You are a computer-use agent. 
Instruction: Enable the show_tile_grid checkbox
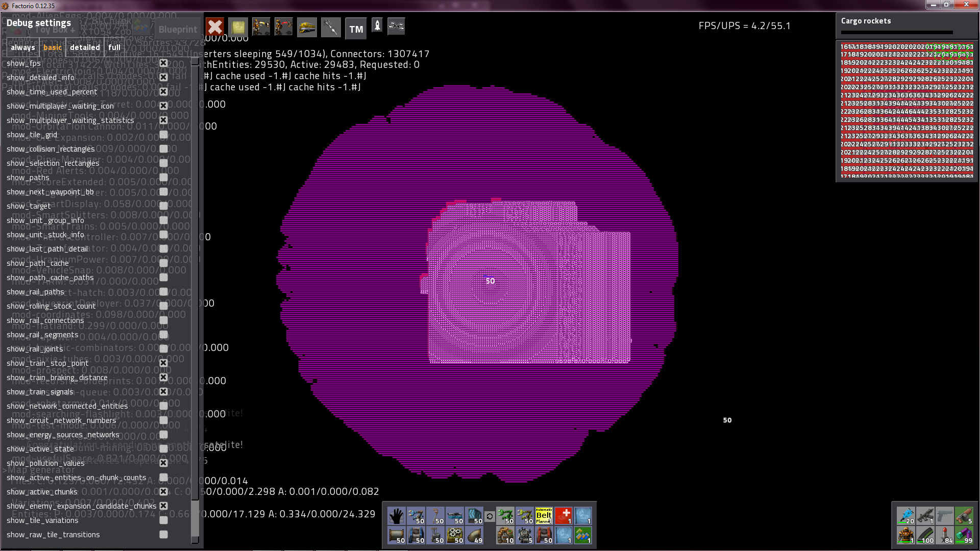click(163, 134)
